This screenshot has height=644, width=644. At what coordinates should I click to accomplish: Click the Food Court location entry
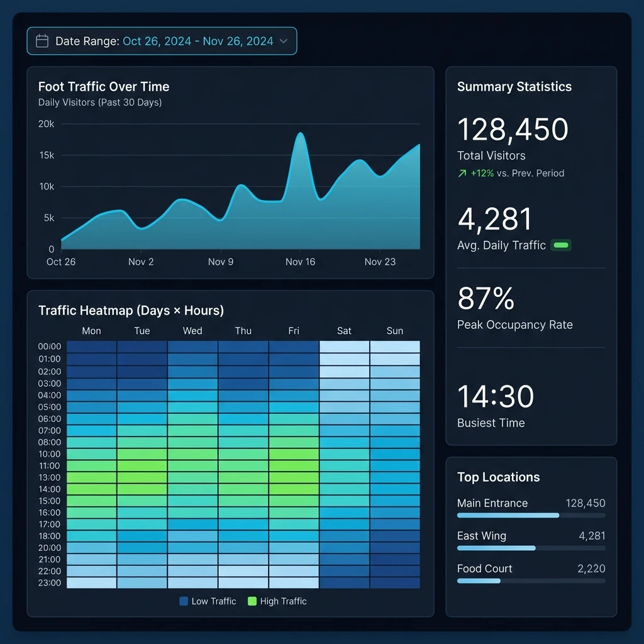[x=484, y=569]
